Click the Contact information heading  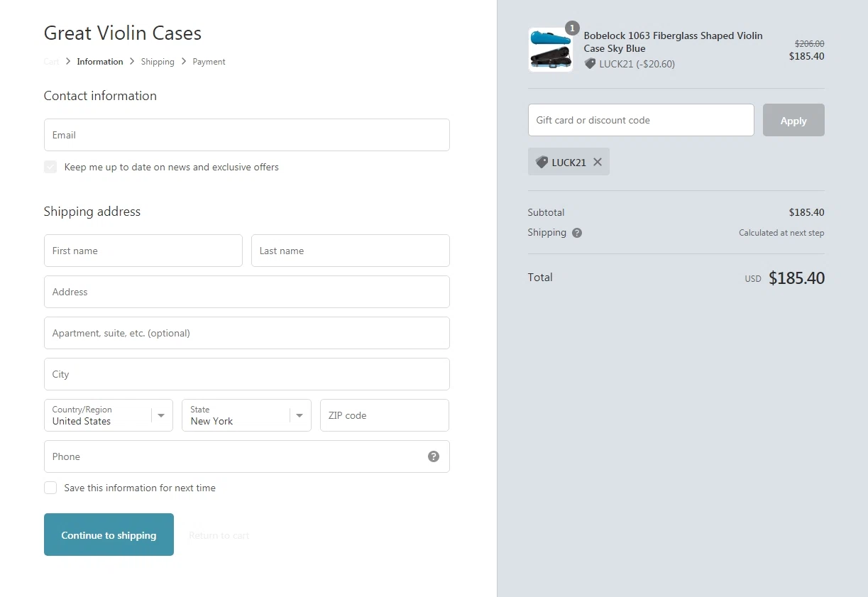[100, 96]
